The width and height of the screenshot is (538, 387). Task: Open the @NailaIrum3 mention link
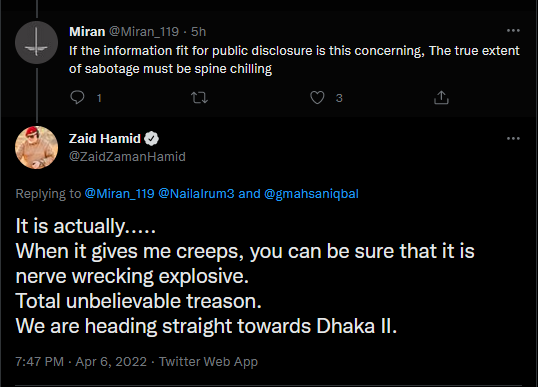pos(196,194)
